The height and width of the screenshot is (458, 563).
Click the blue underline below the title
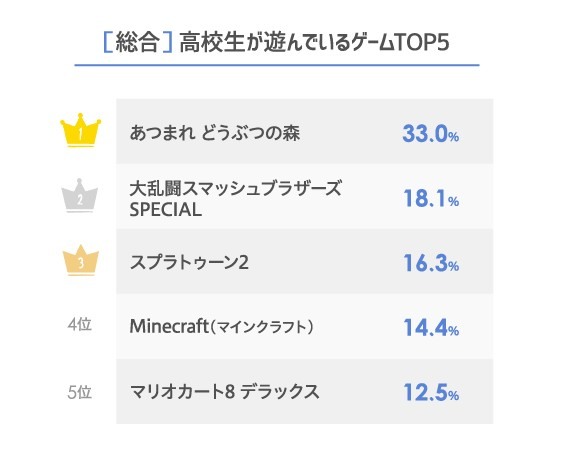[x=277, y=65]
